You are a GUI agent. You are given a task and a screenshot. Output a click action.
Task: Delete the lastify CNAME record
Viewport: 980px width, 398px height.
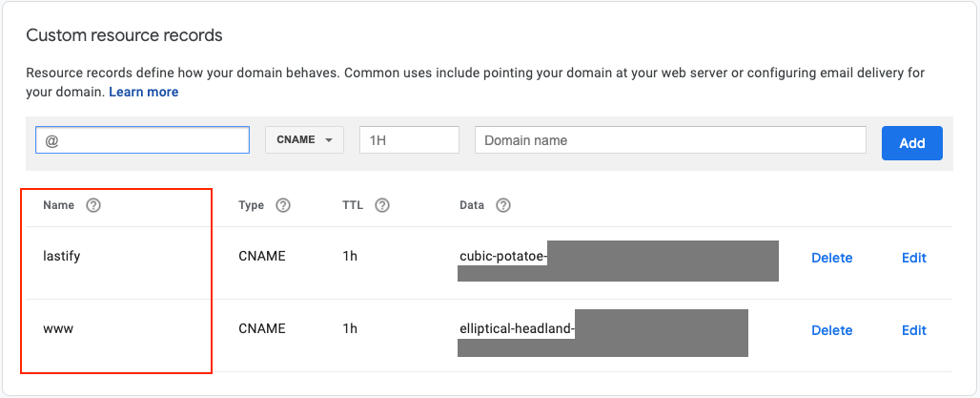click(x=832, y=258)
